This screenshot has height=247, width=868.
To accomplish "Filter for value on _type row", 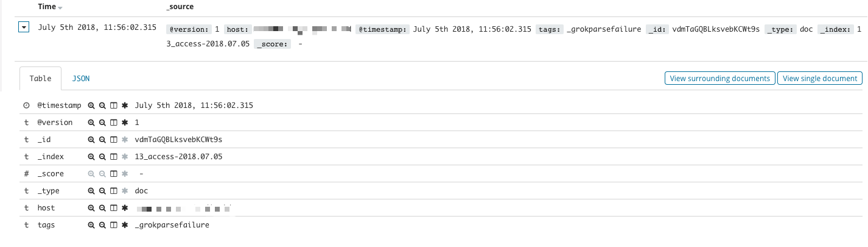I will [91, 191].
